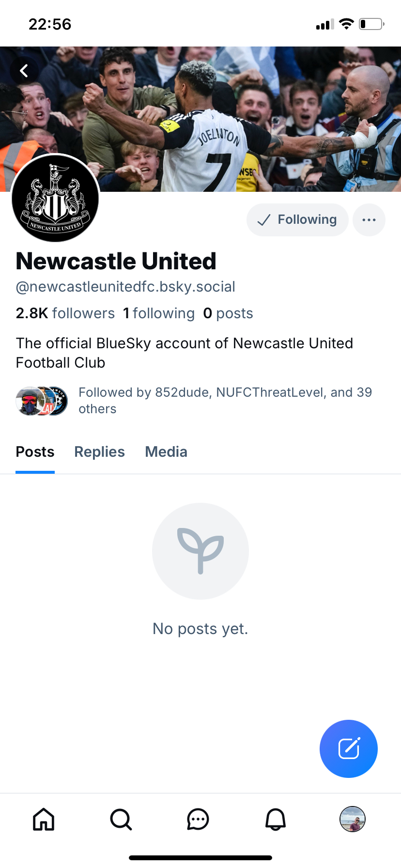View the 1 following list
This screenshot has height=868, width=401.
click(159, 313)
